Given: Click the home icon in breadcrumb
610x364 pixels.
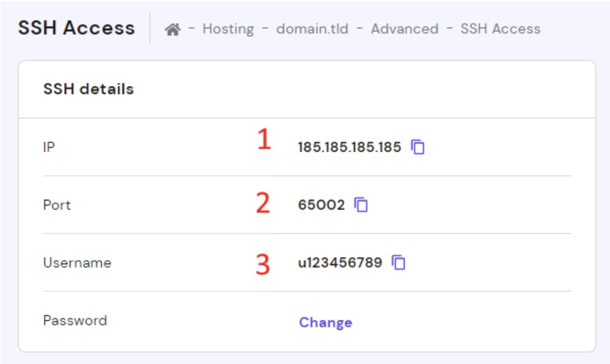Looking at the screenshot, I should tap(173, 29).
